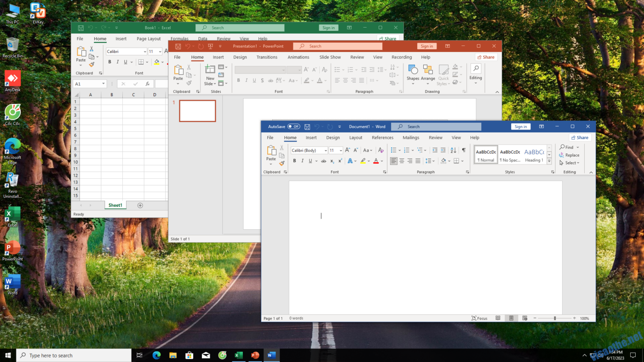The image size is (644, 362).
Task: Open PowerPoint Slide Show tab
Action: point(330,57)
